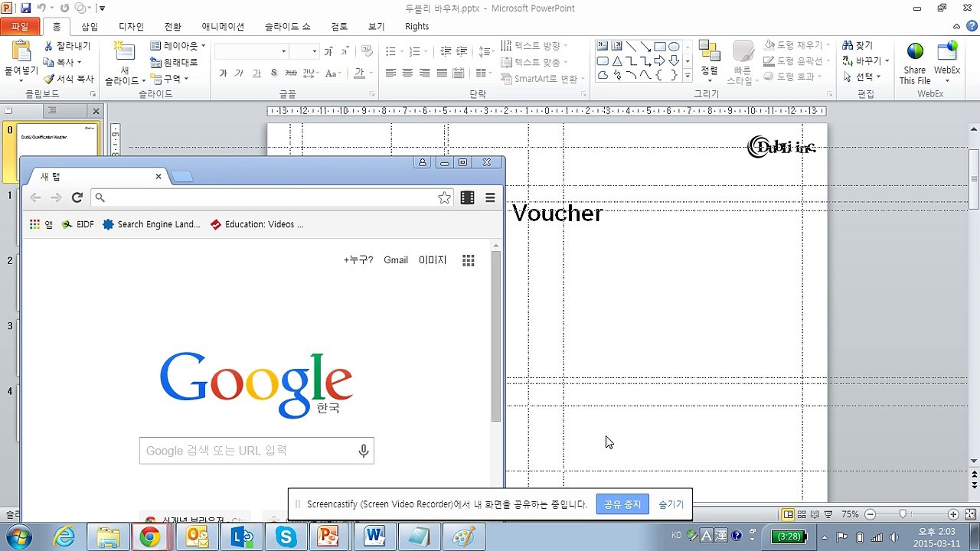
Task: Open Internet Explorer from the taskbar
Action: pyautogui.click(x=64, y=537)
